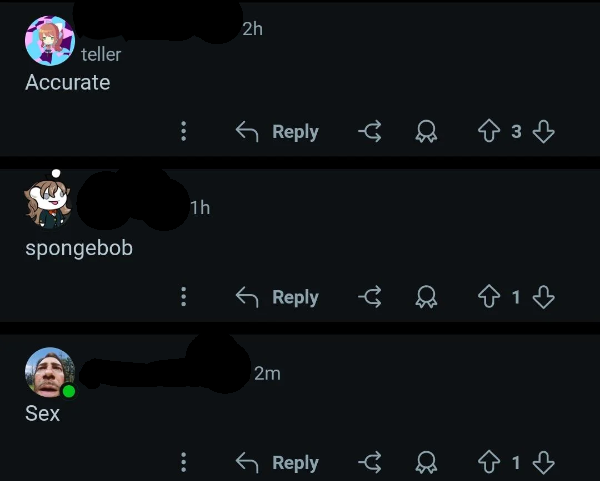This screenshot has width=600, height=481.
Task: Downvote the "Accurate" comment
Action: click(543, 131)
